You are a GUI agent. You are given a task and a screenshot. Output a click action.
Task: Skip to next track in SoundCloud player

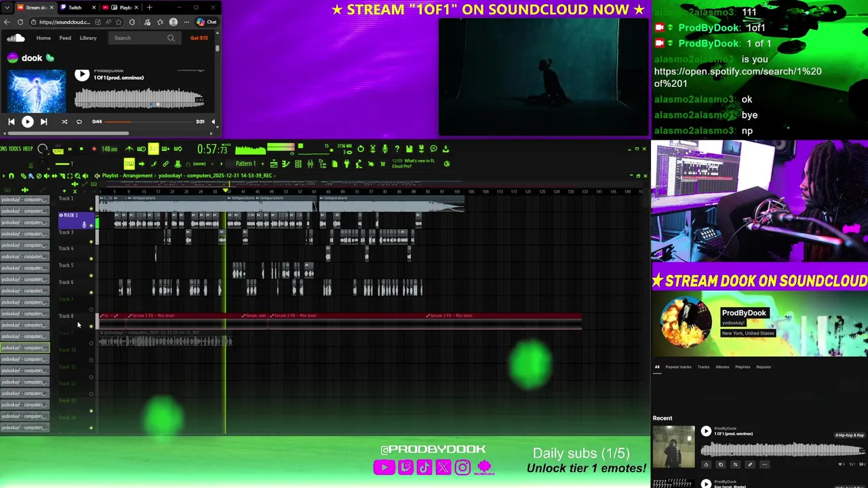[x=43, y=122]
